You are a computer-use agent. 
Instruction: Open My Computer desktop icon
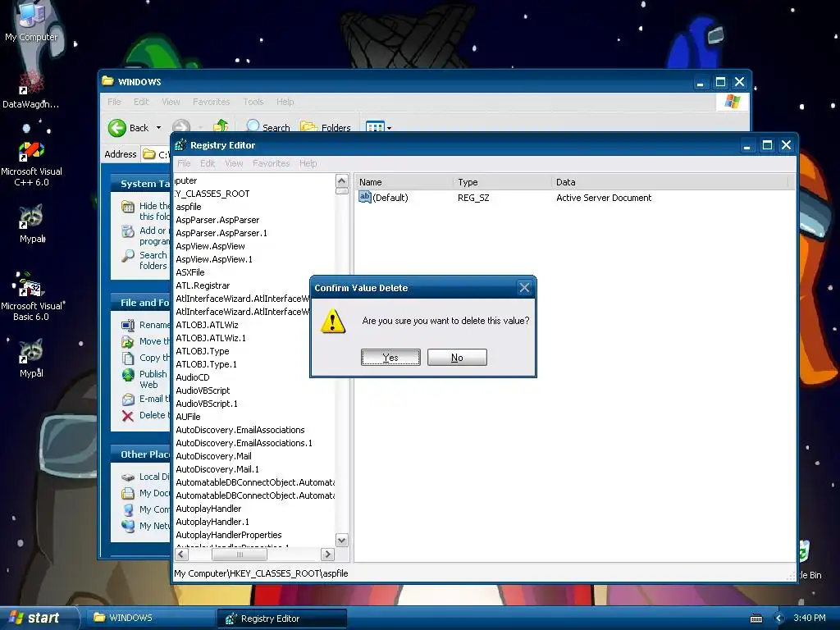pyautogui.click(x=31, y=21)
